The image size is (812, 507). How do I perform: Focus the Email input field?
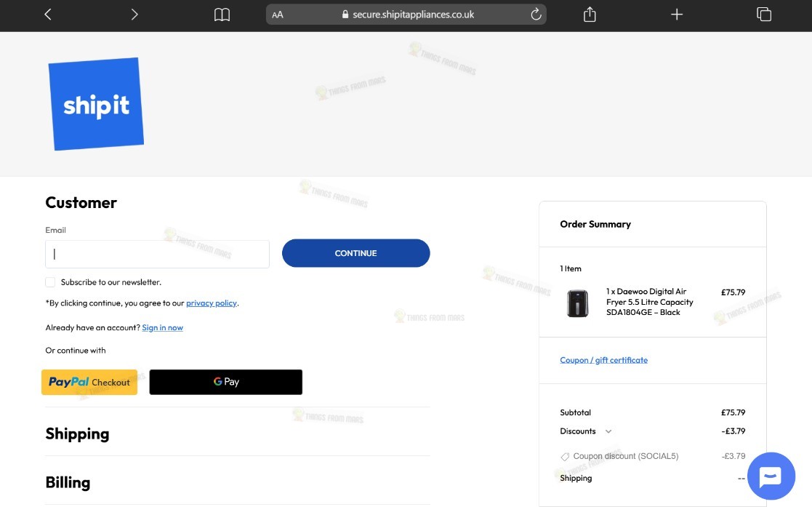[x=158, y=254]
